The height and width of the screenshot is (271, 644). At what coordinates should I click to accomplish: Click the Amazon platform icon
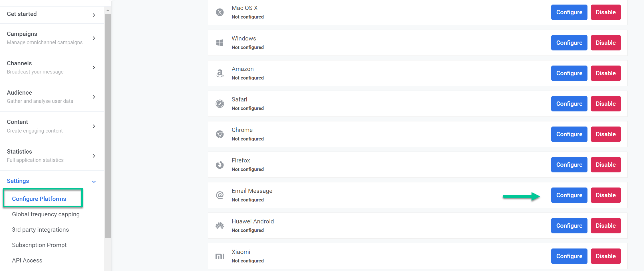pos(220,73)
